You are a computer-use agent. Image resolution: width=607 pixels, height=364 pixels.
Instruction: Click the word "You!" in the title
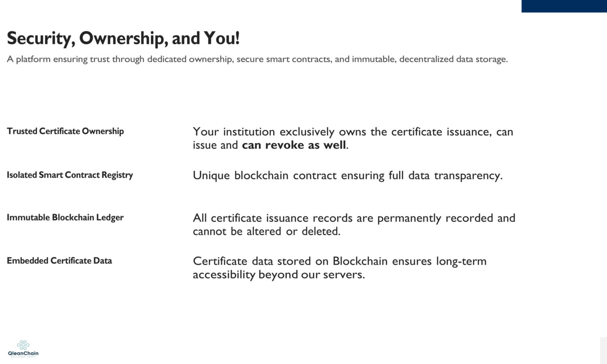(x=221, y=38)
